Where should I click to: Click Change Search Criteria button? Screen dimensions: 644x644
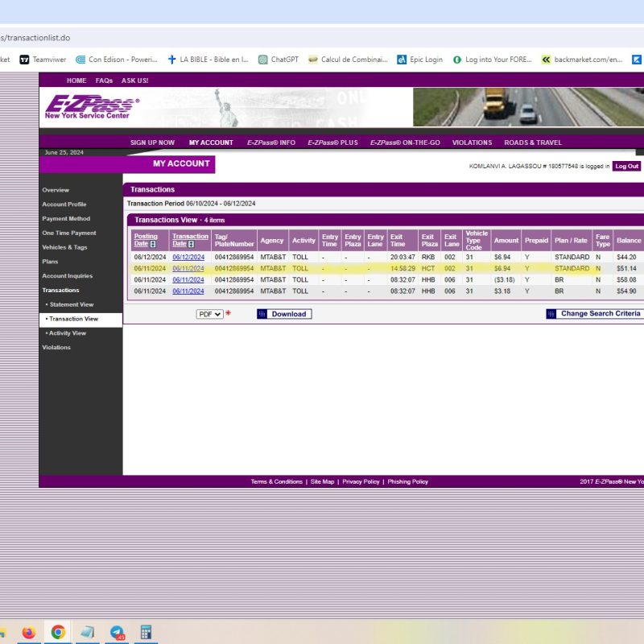(595, 314)
